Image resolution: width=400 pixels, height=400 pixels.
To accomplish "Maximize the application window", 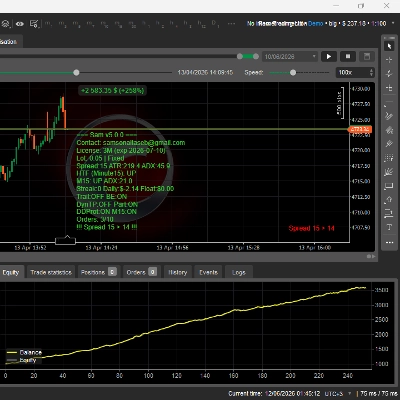I will point(361,6).
